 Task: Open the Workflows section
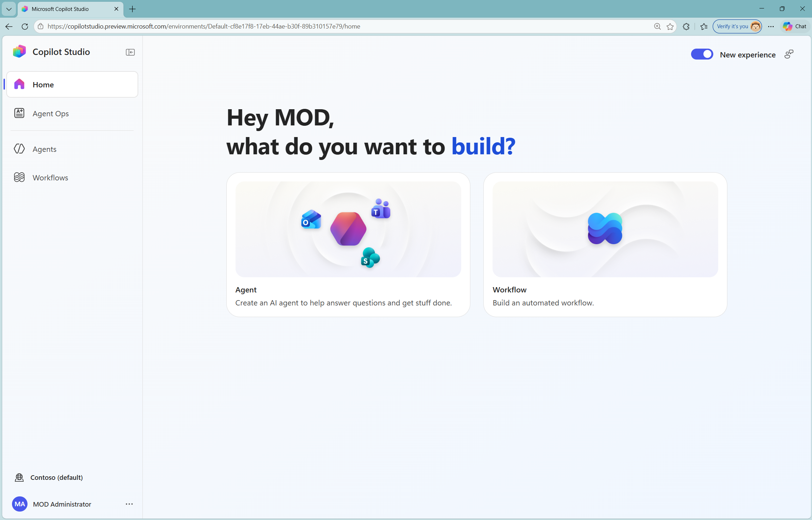click(72, 178)
